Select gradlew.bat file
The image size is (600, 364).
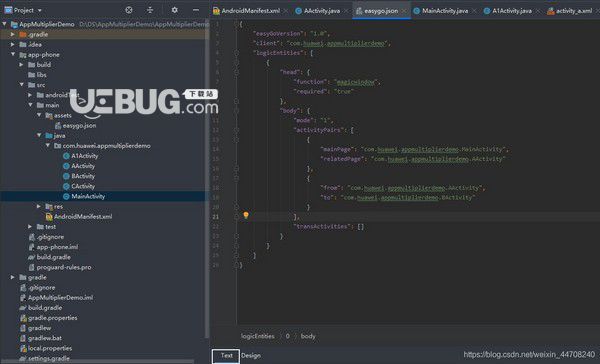[41, 338]
